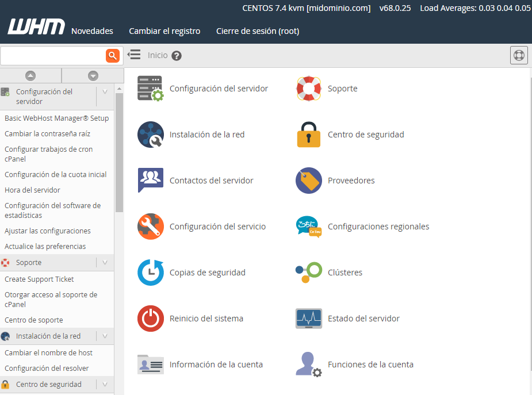Click the Clústeres text link
Viewport: 532px width, 395px height.
pos(345,273)
